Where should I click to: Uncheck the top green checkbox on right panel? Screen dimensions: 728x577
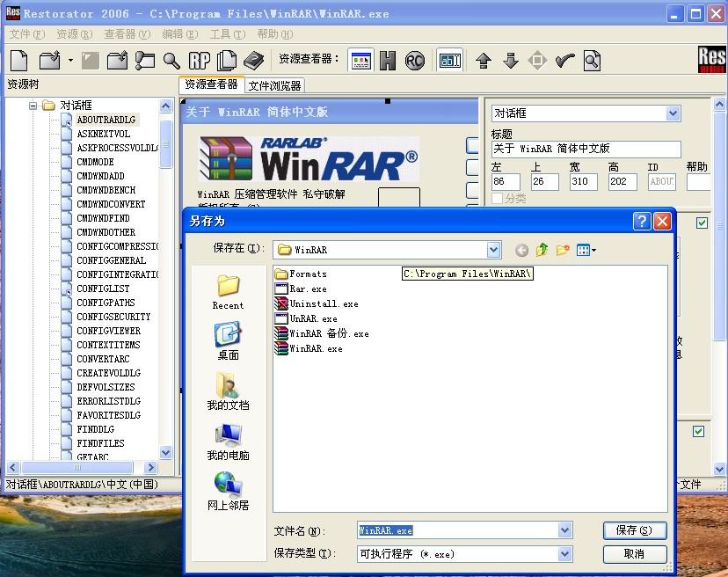click(701, 223)
